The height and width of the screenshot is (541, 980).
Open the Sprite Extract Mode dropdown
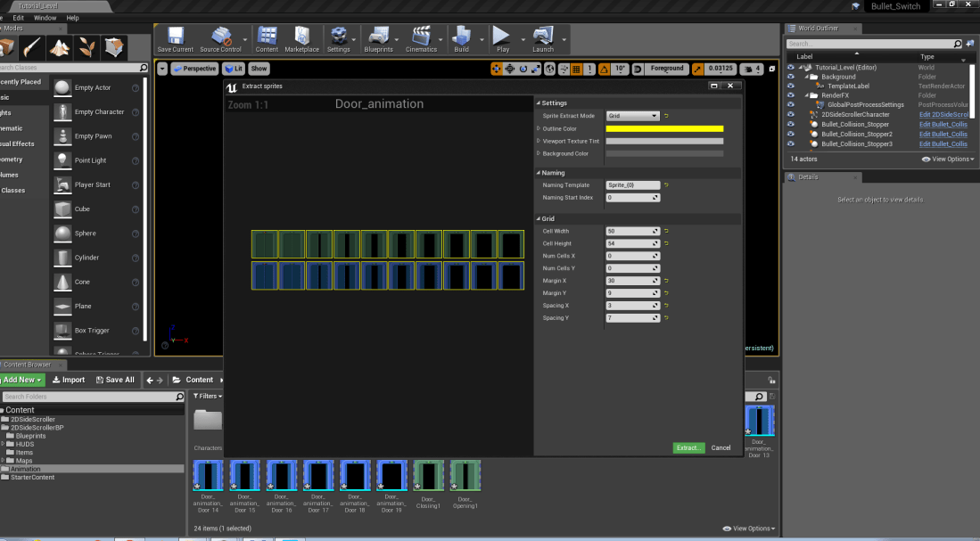pos(632,116)
